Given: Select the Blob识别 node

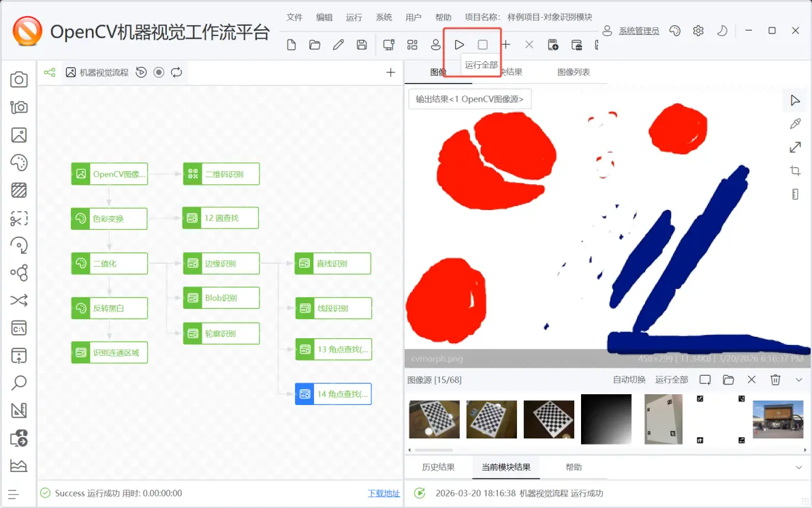Looking at the screenshot, I should [221, 298].
